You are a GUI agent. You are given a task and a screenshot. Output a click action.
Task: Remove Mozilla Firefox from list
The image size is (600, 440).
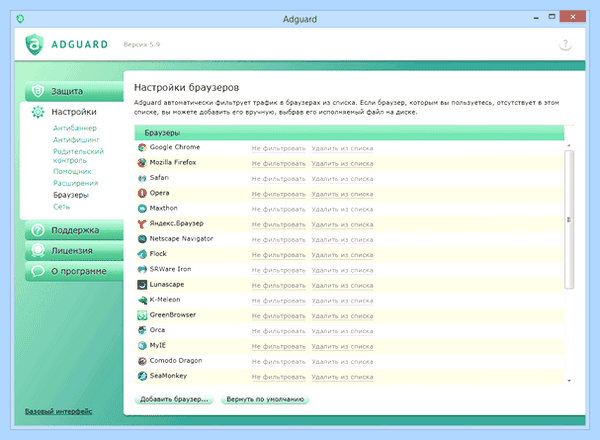click(x=342, y=164)
